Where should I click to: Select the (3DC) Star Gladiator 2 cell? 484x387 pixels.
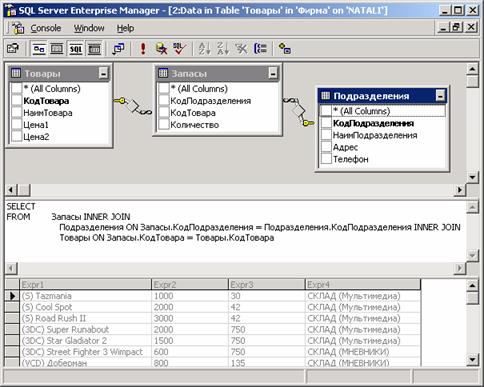85,341
